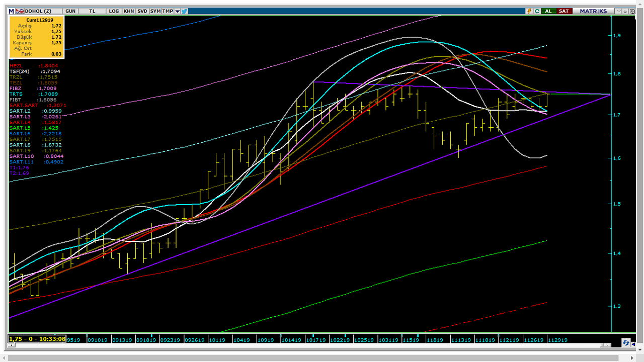644x362 pixels.
Task: Click the Cum112919 date header
Action: [x=40, y=20]
